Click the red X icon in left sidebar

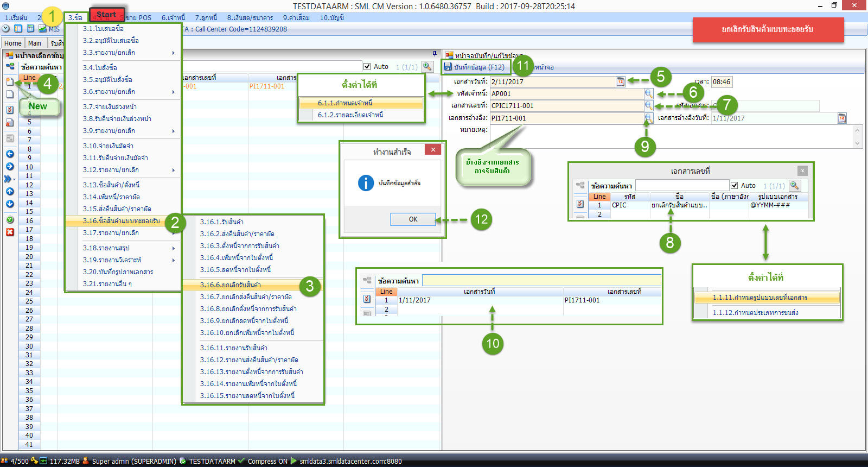point(10,232)
